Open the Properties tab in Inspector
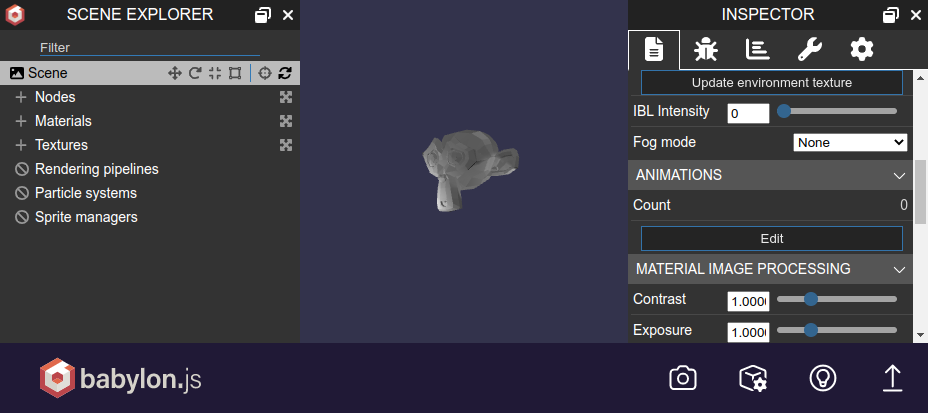 tap(654, 50)
